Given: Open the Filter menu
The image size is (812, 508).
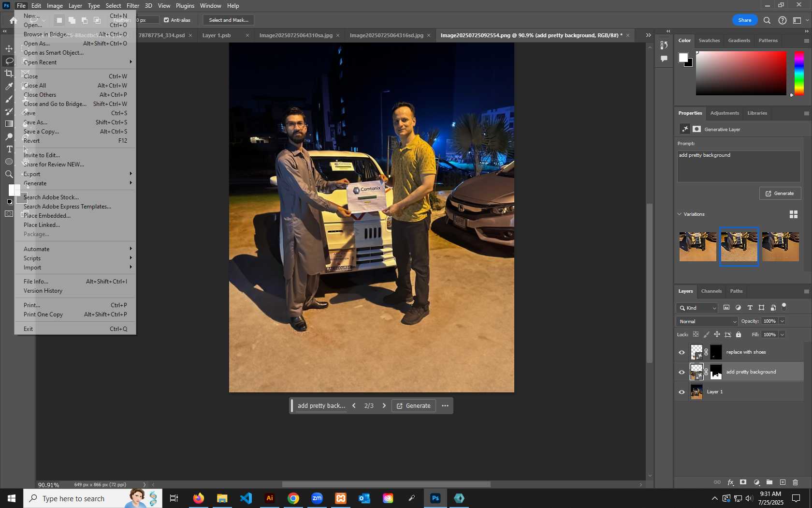Looking at the screenshot, I should [133, 6].
